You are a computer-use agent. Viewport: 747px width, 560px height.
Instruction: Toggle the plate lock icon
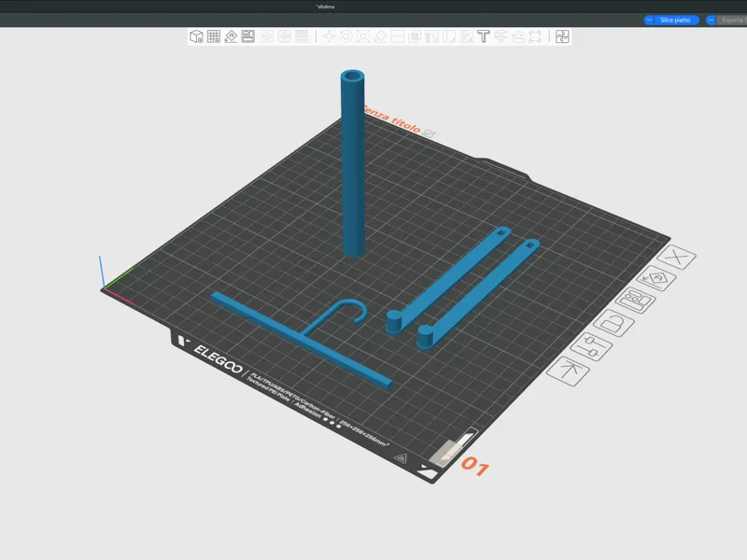click(x=613, y=323)
